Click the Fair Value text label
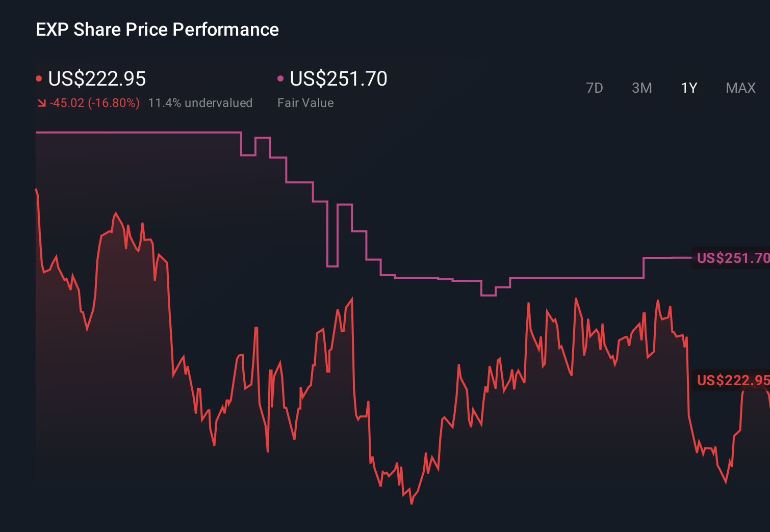Viewport: 770px width, 532px height. click(x=305, y=102)
